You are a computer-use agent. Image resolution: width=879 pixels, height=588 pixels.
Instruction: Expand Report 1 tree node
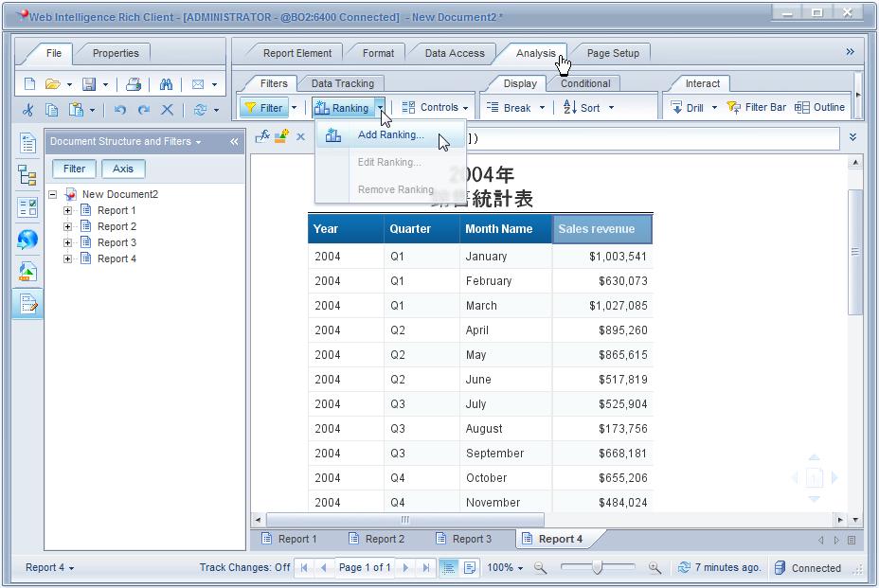pos(68,211)
